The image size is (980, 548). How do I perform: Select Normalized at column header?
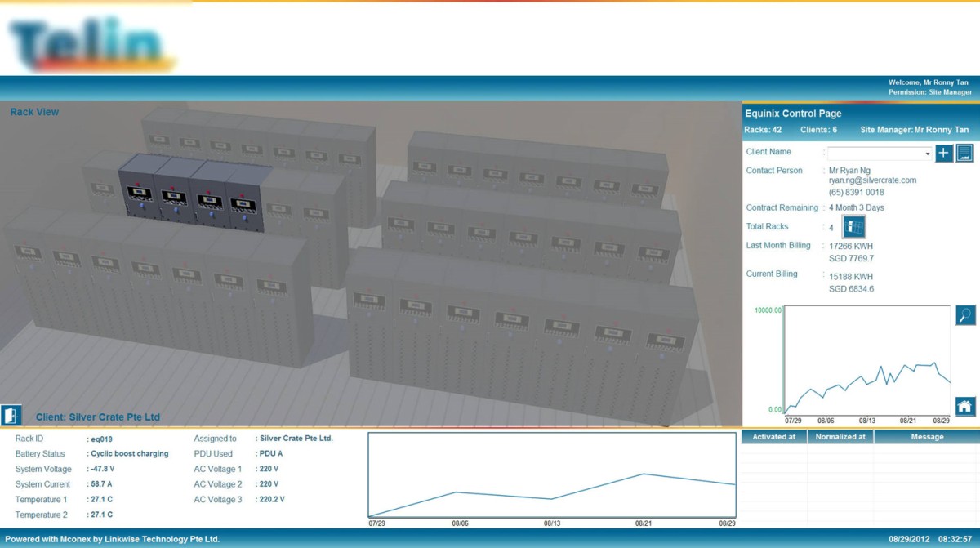[x=840, y=437]
